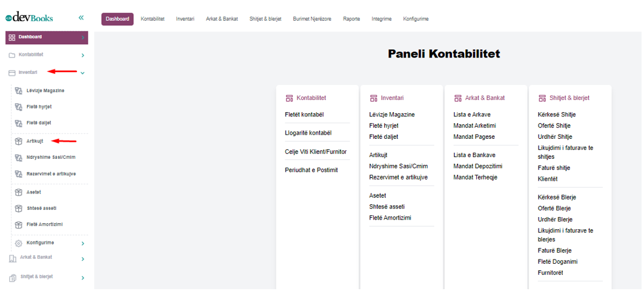Click the Asetet icon in sidebar
Viewport: 644px width, 308px height.
coord(18,192)
